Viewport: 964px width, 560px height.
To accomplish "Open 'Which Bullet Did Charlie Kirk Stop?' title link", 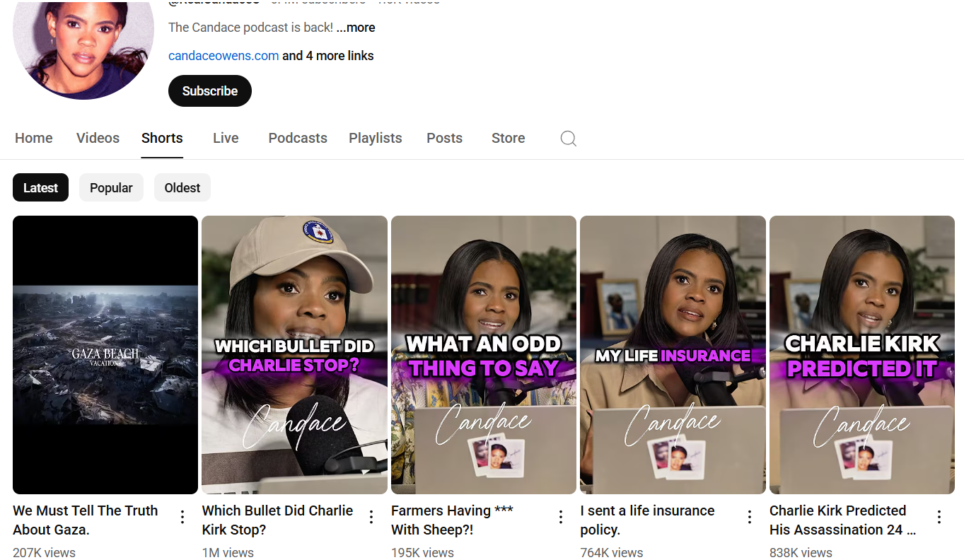I will tap(277, 520).
